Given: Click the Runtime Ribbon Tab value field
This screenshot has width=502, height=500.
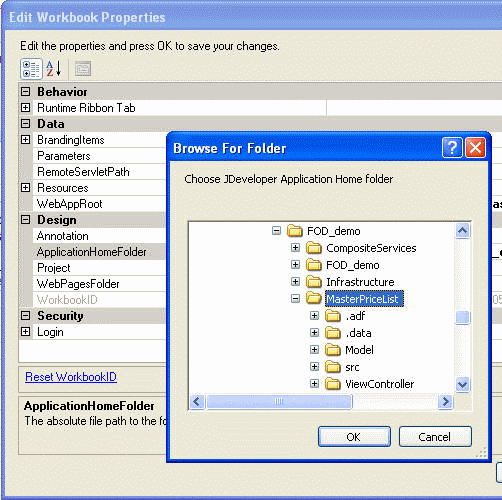Looking at the screenshot, I should [414, 108].
